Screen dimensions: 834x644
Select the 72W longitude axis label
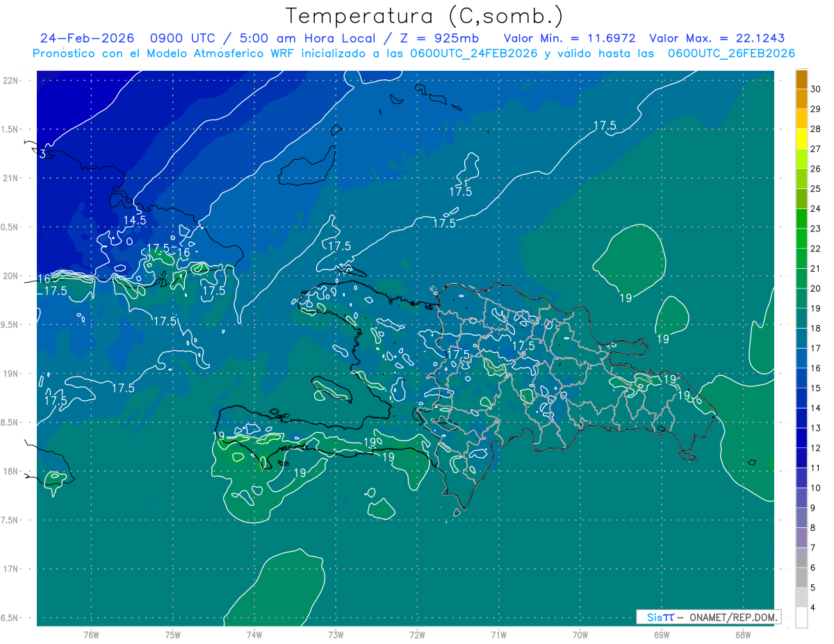pos(417,634)
